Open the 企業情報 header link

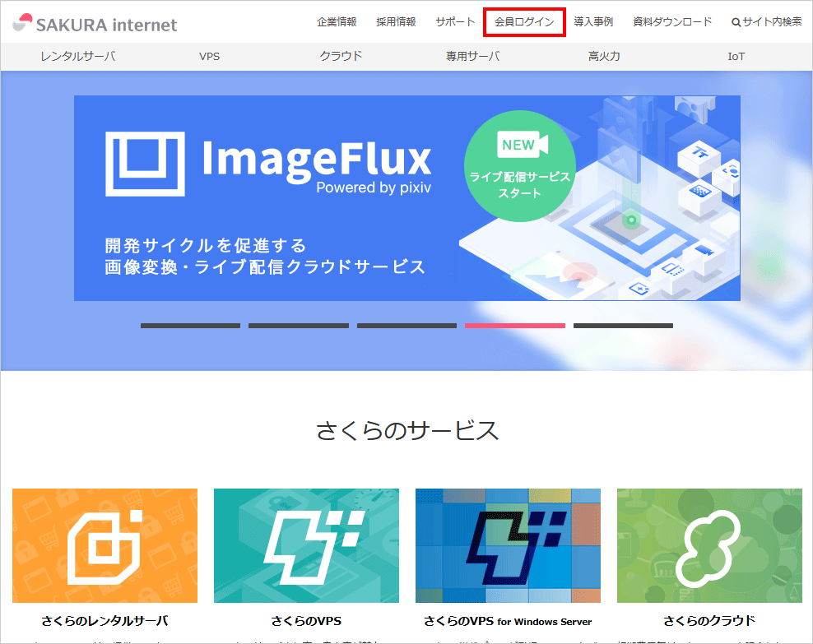tap(337, 21)
